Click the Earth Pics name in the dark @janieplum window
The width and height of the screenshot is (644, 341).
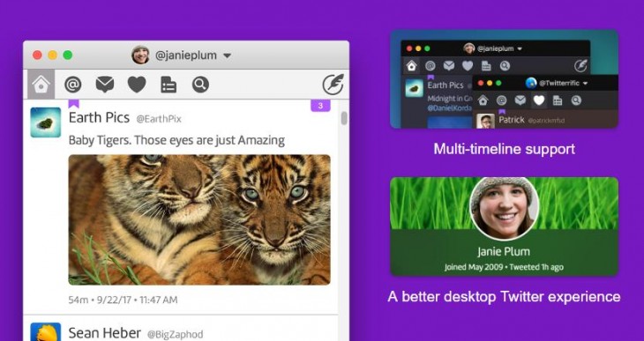click(x=446, y=85)
